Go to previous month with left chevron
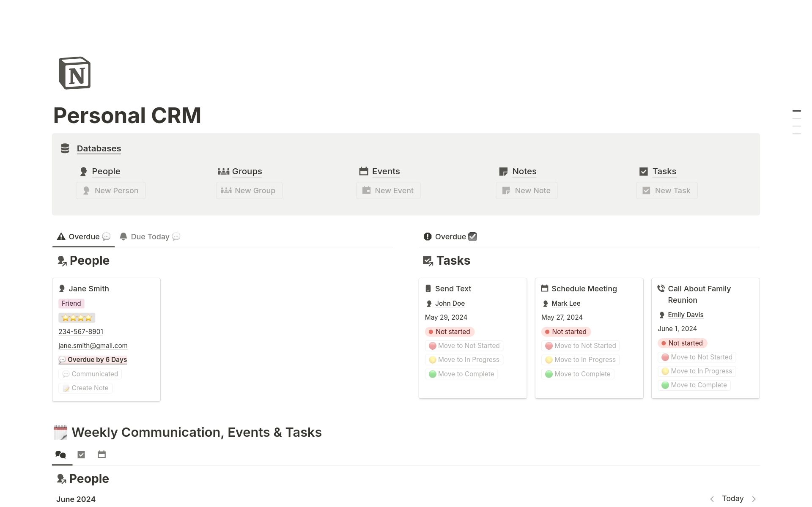812x507 pixels. pyautogui.click(x=712, y=499)
